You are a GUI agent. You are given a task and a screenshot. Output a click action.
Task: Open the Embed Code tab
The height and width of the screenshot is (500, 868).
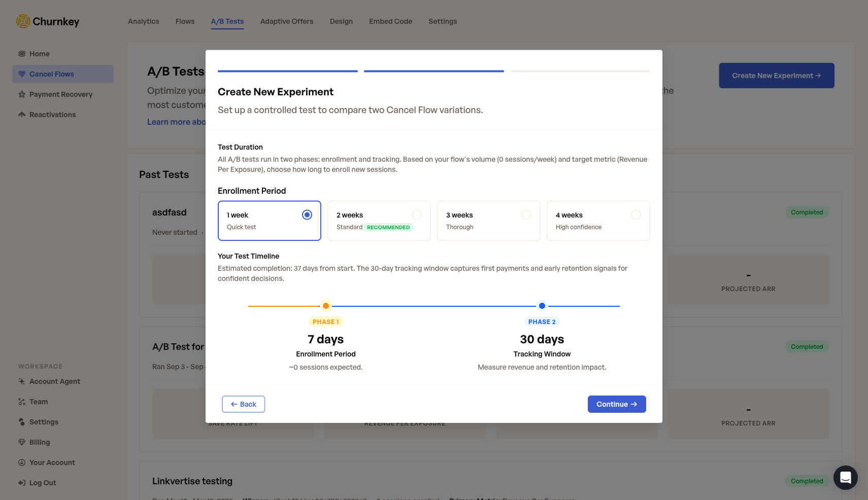(x=390, y=21)
